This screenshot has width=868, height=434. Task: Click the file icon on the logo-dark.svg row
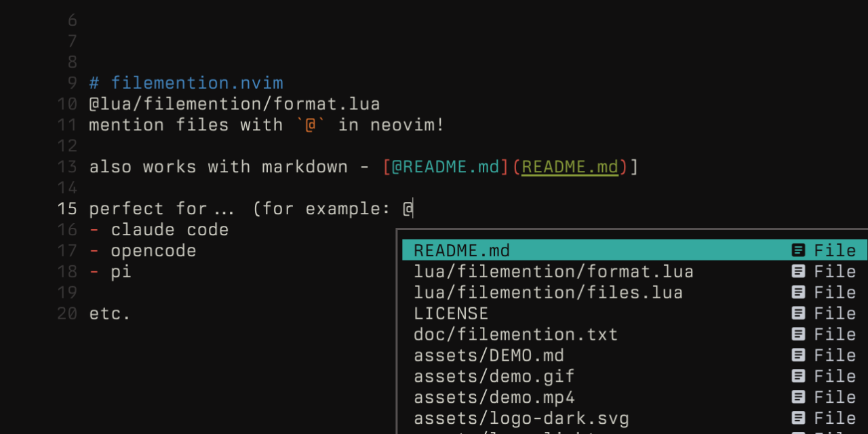(799, 418)
